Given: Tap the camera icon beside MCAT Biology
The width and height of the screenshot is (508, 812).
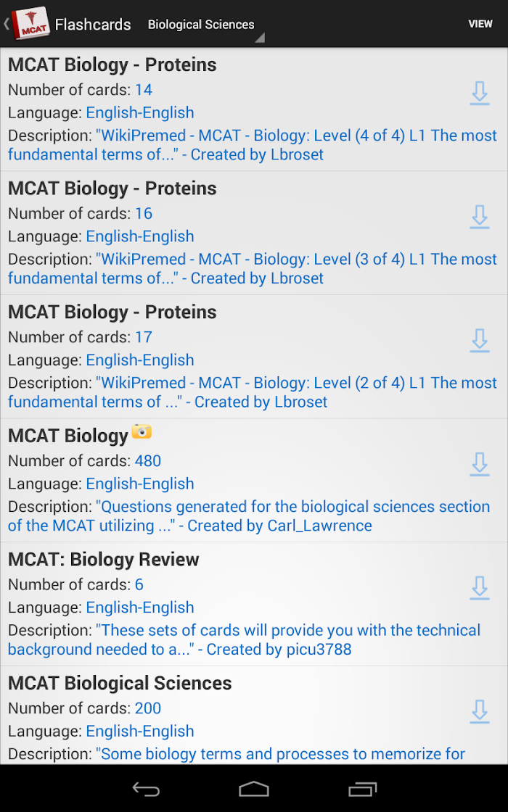Looking at the screenshot, I should coord(142,431).
